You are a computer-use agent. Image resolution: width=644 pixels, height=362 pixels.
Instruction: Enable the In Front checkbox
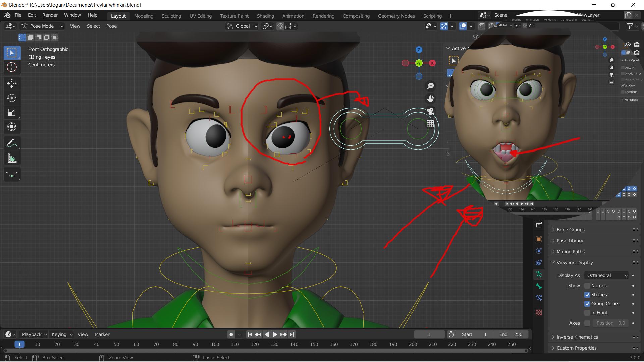pos(586,312)
